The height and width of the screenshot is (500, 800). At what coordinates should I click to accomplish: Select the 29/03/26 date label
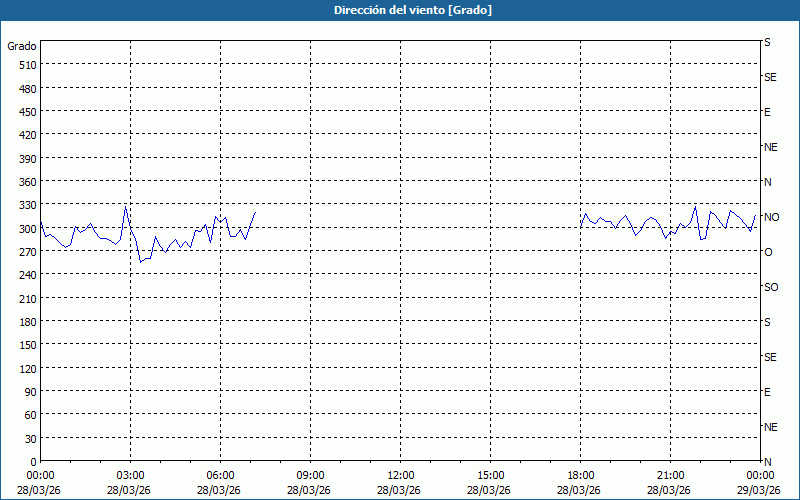(x=759, y=490)
